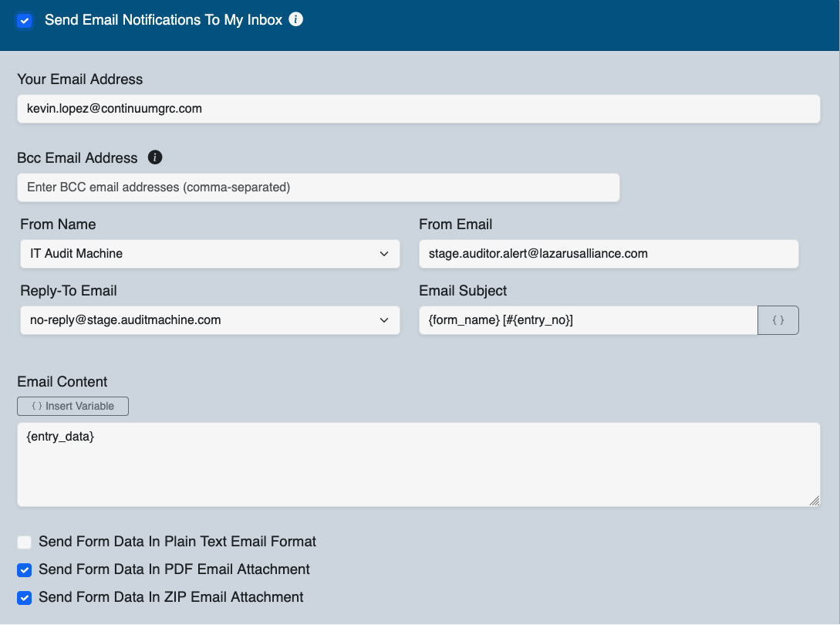The width and height of the screenshot is (840, 625).
Task: Click curly braces button beside Email Subject
Action: (778, 320)
